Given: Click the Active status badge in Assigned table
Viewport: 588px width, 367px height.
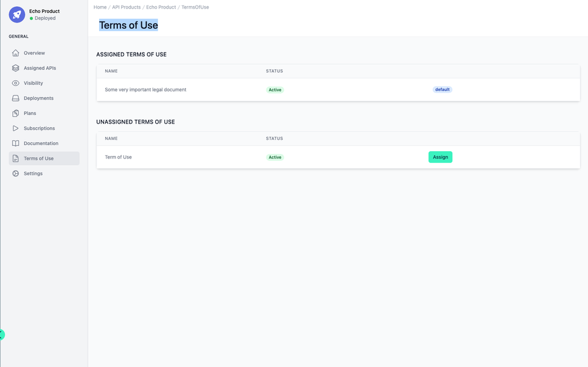Looking at the screenshot, I should click(x=275, y=89).
